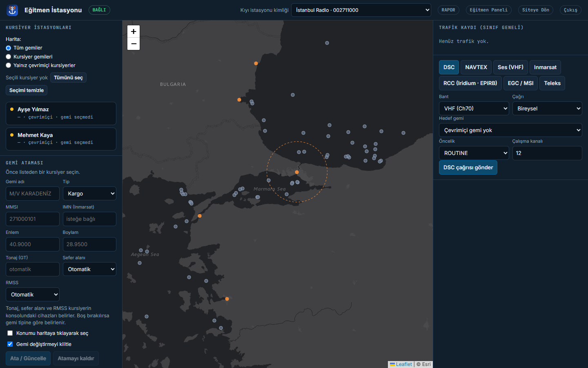
Task: Open the Bant dropdown showing VHF (Ch70)
Action: click(x=474, y=109)
